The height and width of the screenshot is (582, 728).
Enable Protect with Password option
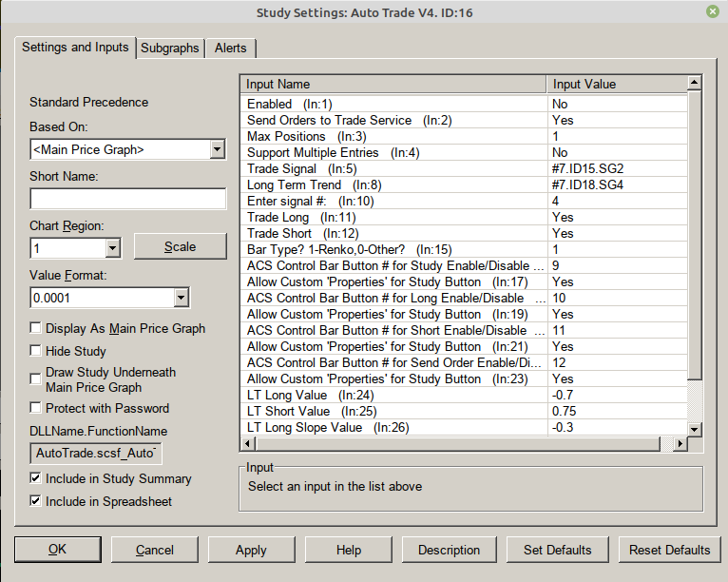coord(36,408)
